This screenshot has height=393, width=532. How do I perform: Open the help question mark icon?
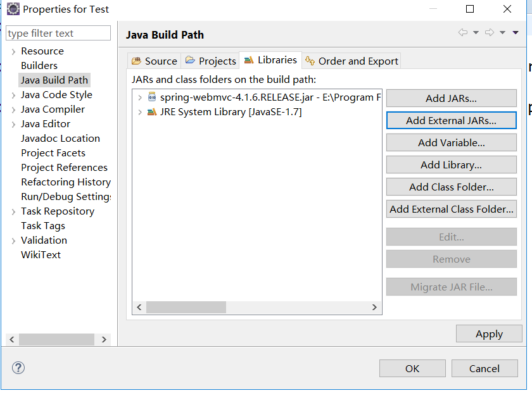pyautogui.click(x=18, y=368)
